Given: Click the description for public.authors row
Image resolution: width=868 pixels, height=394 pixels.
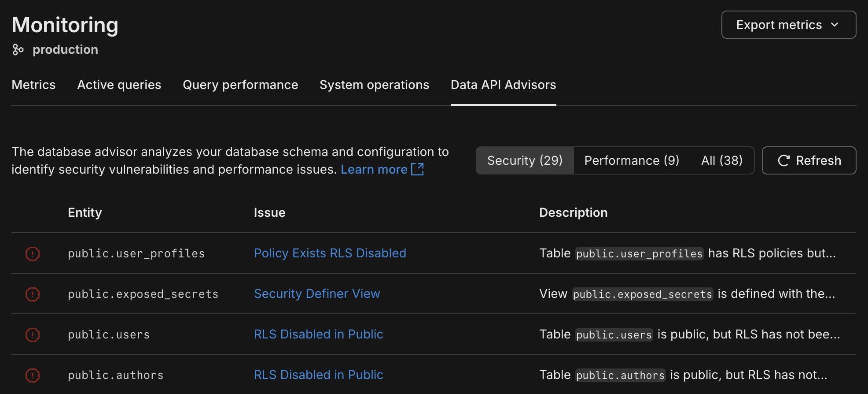Looking at the screenshot, I should pyautogui.click(x=684, y=375).
